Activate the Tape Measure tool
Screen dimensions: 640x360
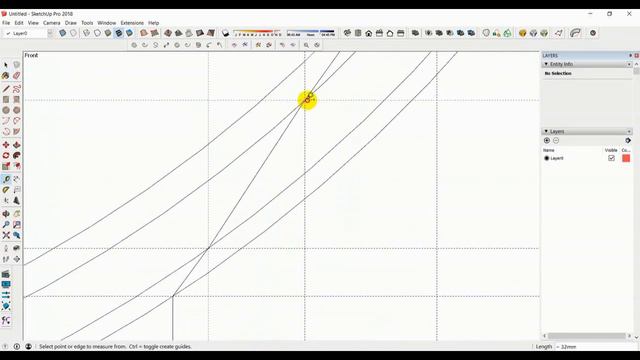pyautogui.click(x=6, y=179)
